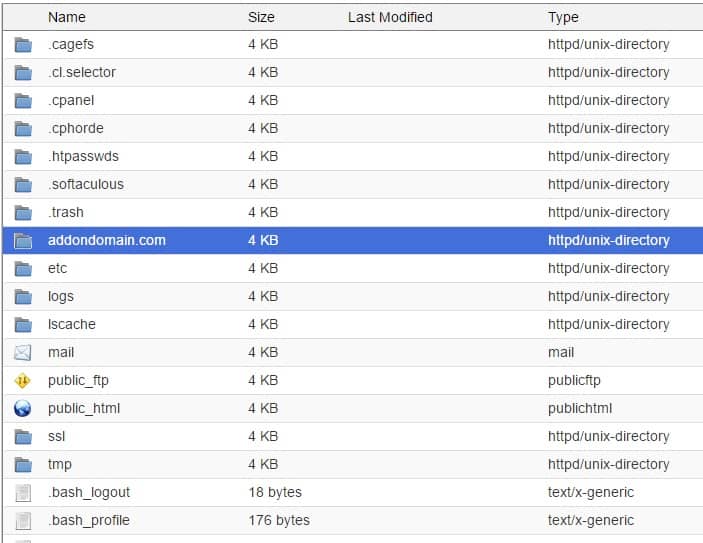Select the .trash folder name

coord(66,212)
